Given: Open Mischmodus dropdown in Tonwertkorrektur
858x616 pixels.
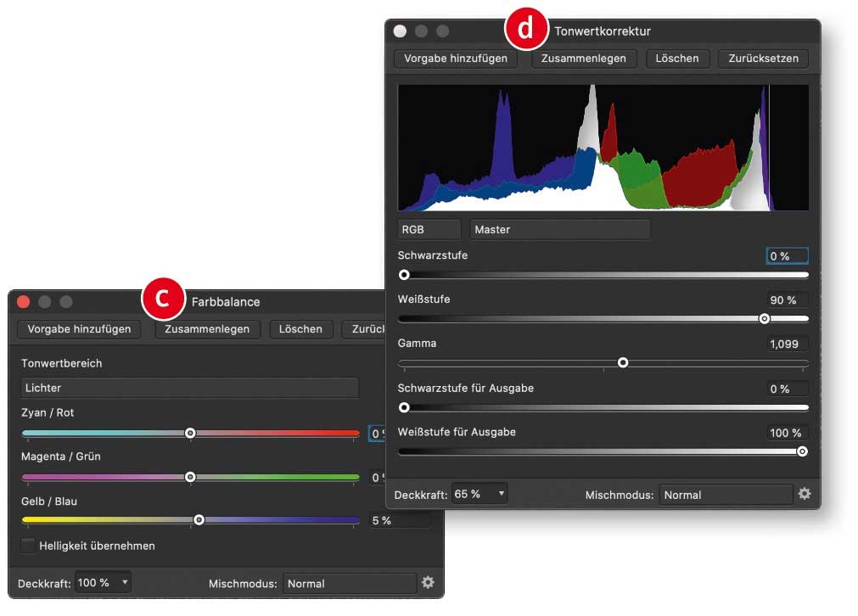Looking at the screenshot, I should (x=726, y=496).
